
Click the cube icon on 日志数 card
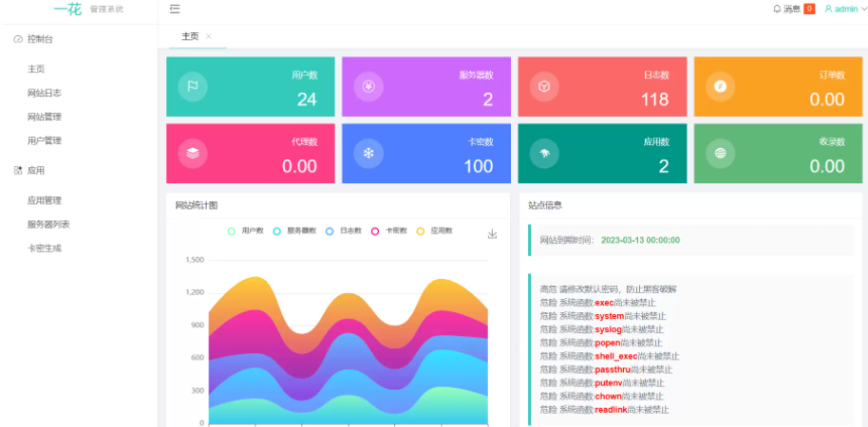coord(544,86)
